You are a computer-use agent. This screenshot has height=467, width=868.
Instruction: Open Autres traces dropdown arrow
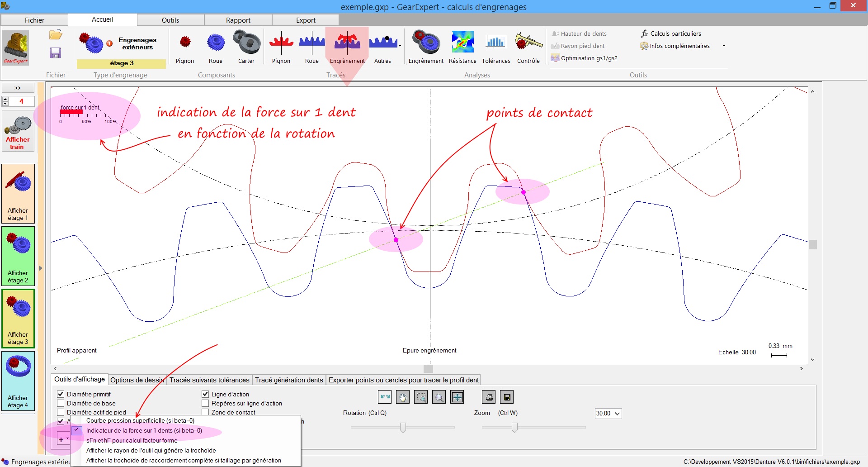click(x=400, y=46)
